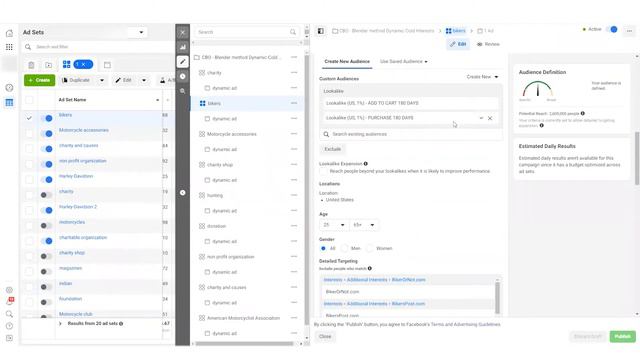The width and height of the screenshot is (640, 360).
Task: Click the magnifier inspect icon in side rail
Action: click(182, 91)
